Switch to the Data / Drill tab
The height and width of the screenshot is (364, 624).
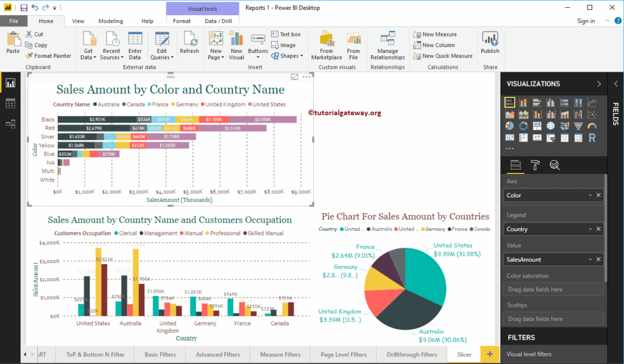(219, 21)
